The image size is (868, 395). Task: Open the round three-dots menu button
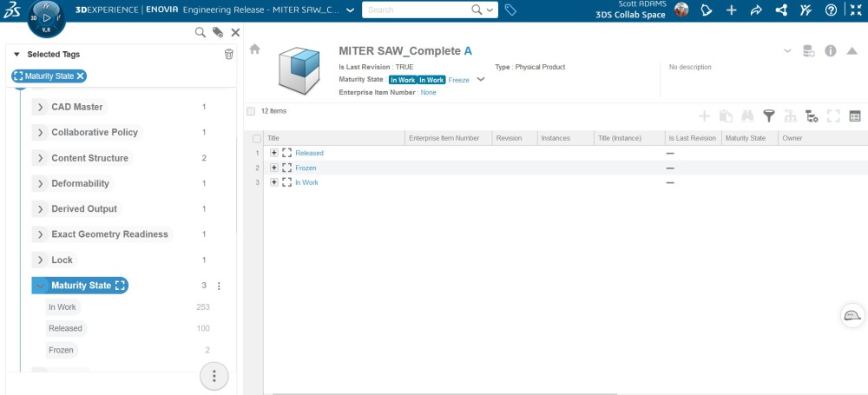[x=214, y=376]
